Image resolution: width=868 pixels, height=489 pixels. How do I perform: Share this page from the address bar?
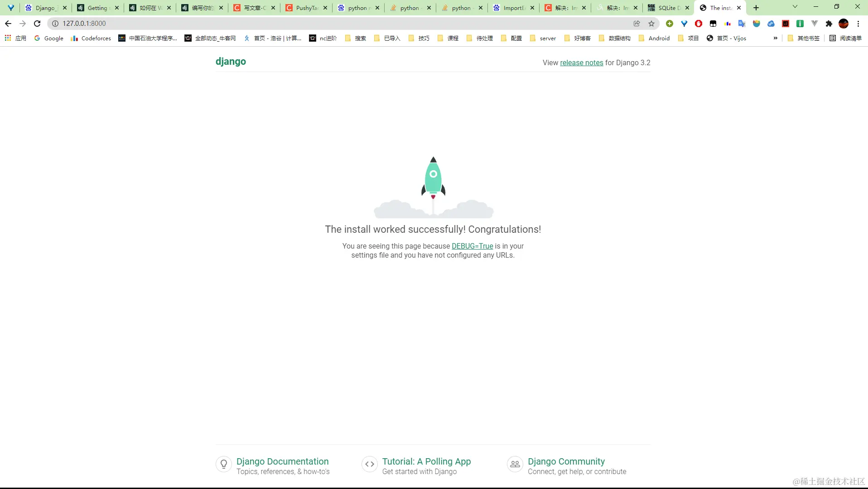pyautogui.click(x=637, y=24)
